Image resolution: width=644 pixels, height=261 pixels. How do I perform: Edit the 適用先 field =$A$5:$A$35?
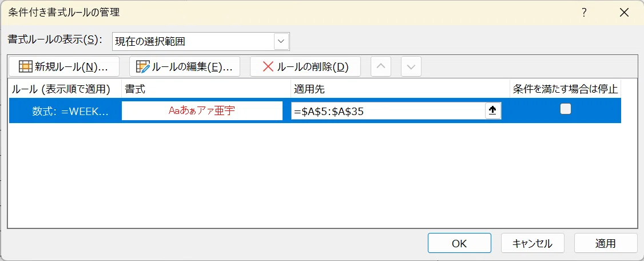[x=388, y=111]
